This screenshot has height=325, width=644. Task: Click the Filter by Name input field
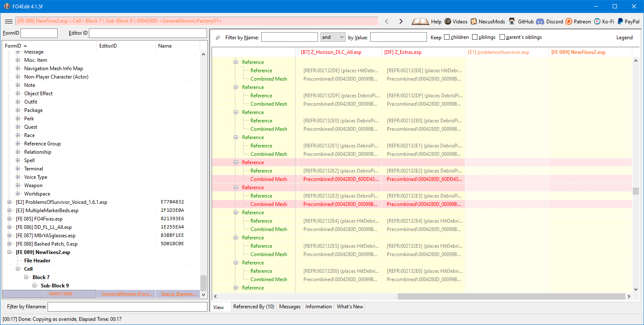289,37
